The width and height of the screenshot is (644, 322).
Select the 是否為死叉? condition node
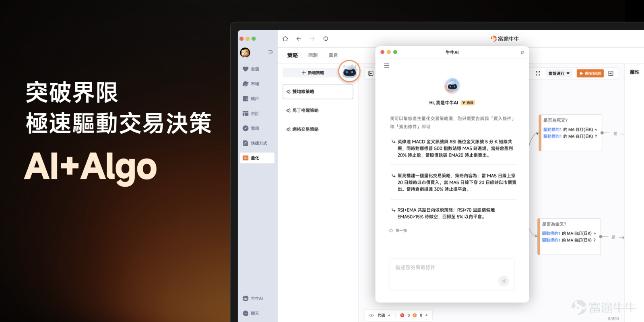571,133
